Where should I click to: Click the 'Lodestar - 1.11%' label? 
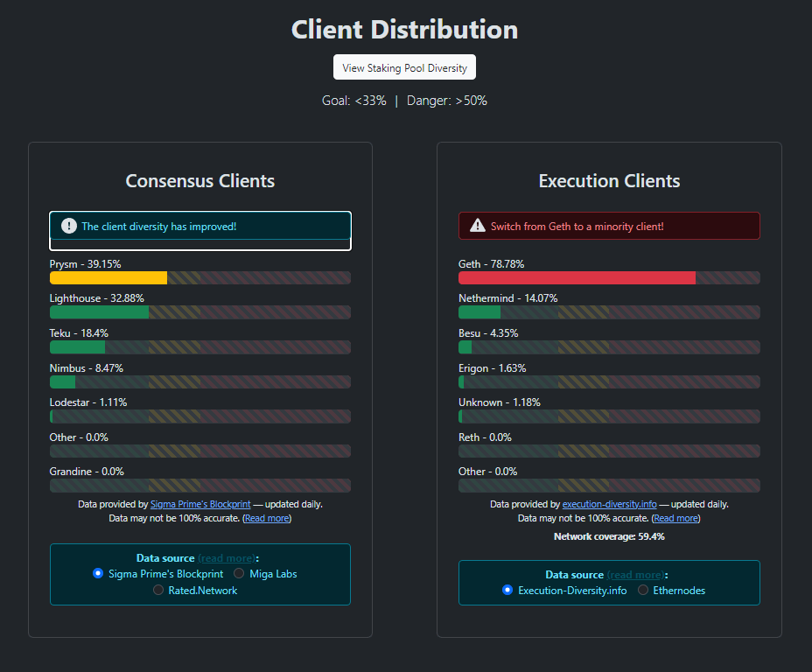tap(88, 402)
